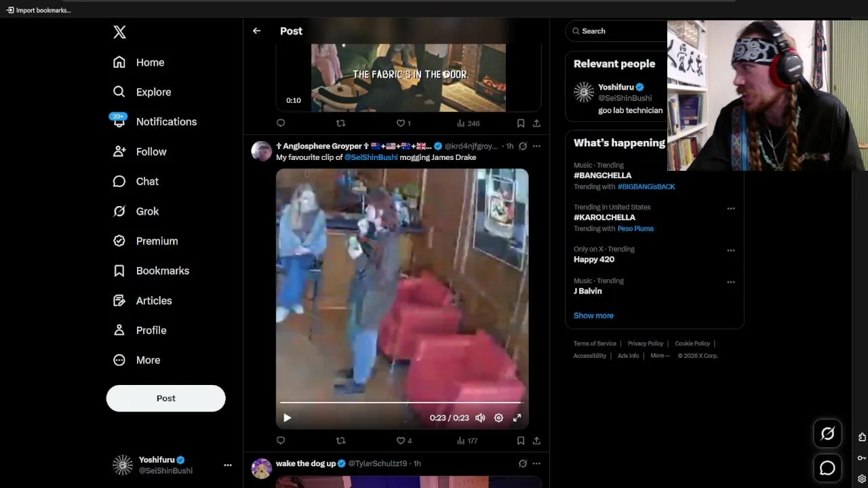This screenshot has height=488, width=868.
Task: Click the white Post button
Action: [165, 398]
